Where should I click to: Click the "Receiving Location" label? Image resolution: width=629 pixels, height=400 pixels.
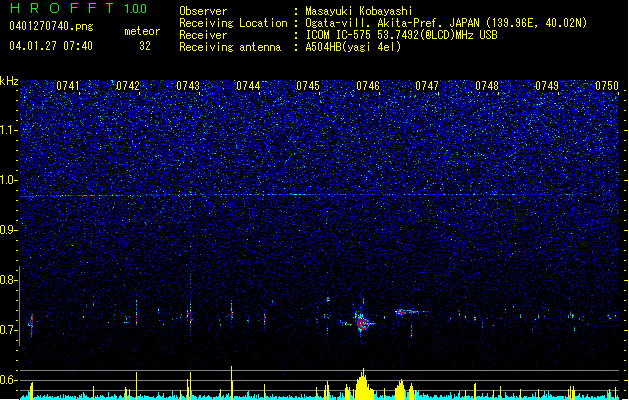(x=233, y=23)
